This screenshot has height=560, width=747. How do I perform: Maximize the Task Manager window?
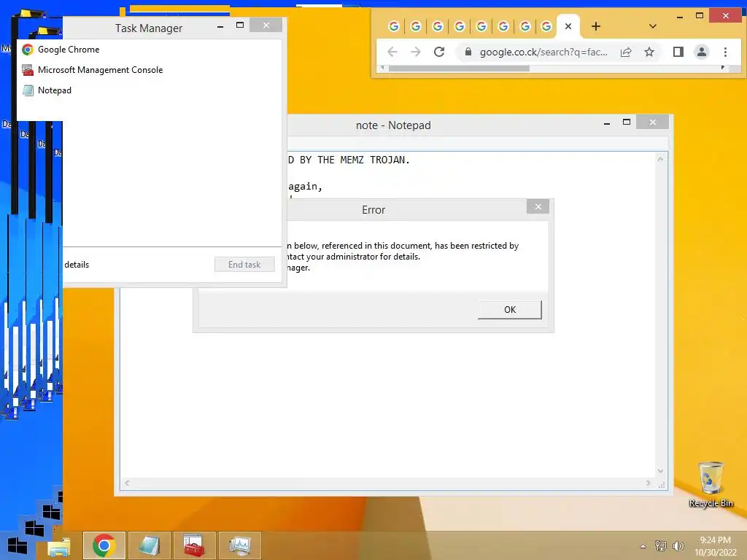point(240,26)
